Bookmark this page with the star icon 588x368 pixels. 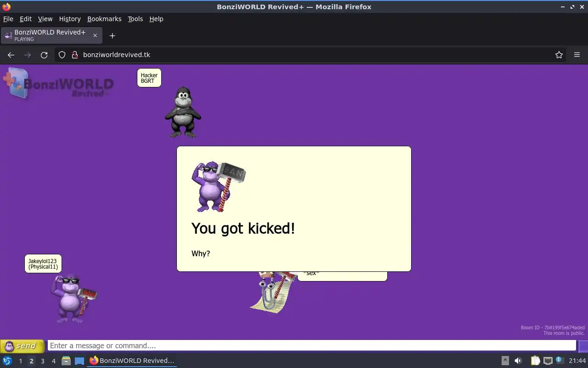click(x=559, y=55)
